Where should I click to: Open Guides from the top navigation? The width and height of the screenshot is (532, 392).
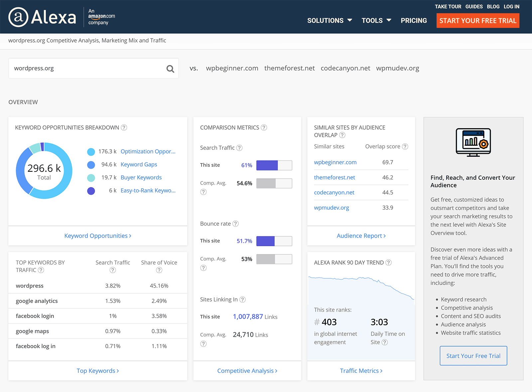tap(474, 7)
